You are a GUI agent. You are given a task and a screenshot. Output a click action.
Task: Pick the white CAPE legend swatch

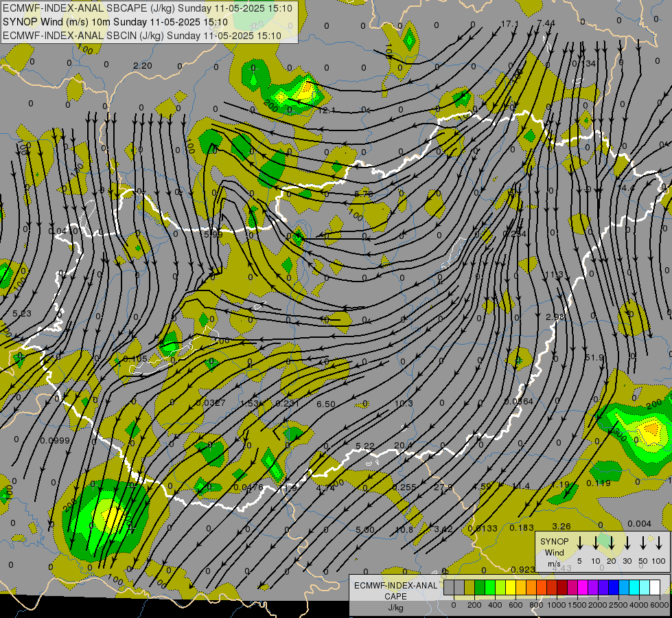pos(654,587)
